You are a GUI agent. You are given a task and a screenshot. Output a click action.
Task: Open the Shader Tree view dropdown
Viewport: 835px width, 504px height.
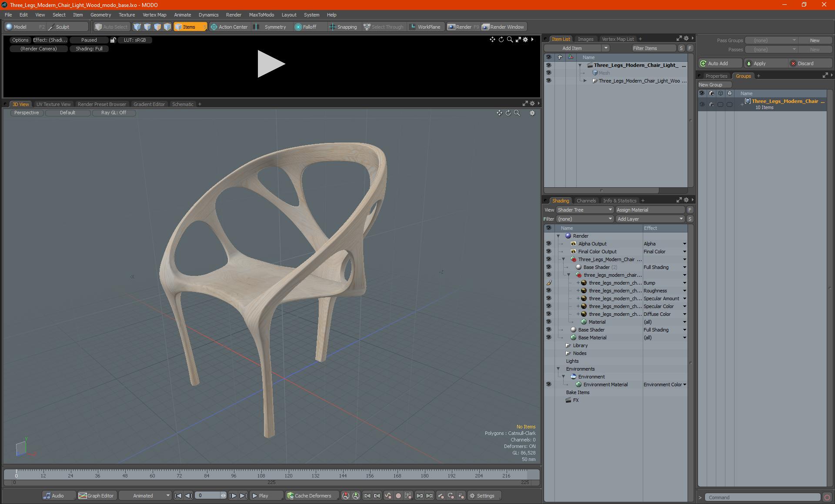pyautogui.click(x=584, y=210)
